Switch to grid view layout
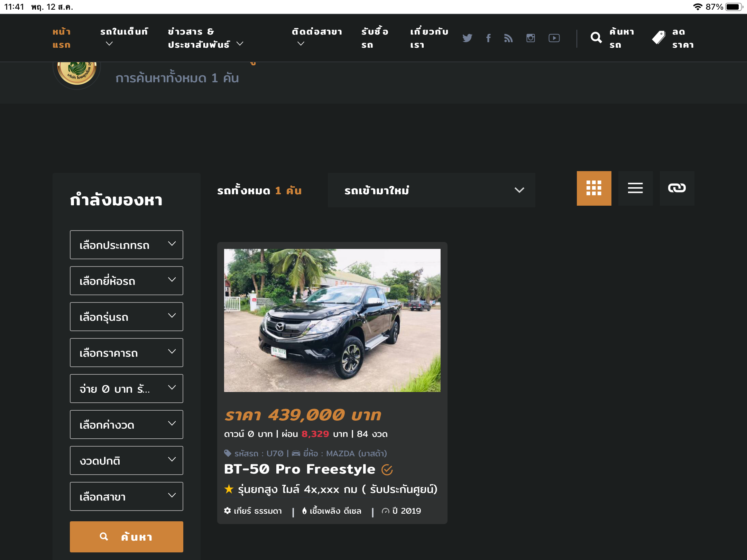Screen dimensions: 747x560 click(x=594, y=188)
